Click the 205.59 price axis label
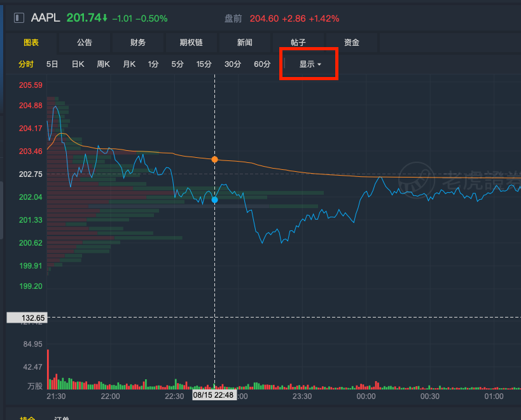 coord(31,85)
